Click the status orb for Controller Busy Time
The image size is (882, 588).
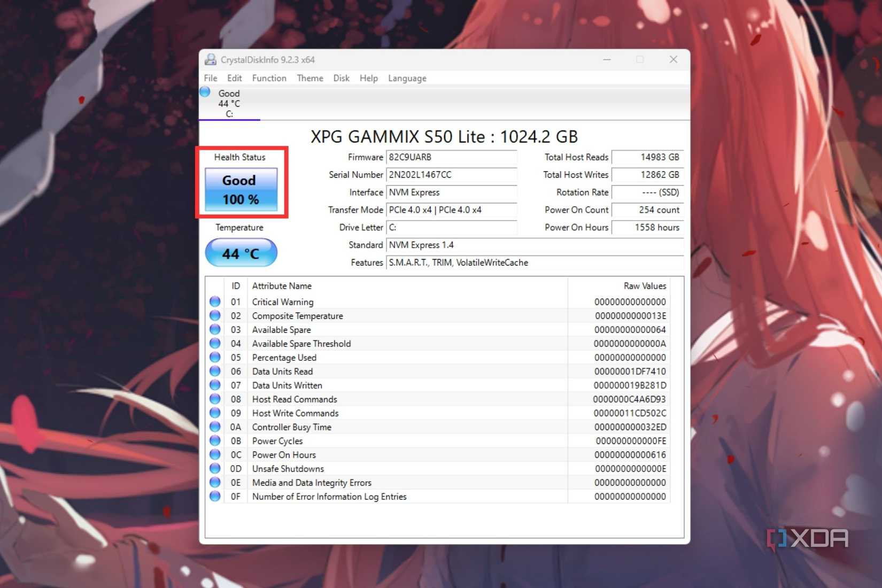tap(215, 427)
